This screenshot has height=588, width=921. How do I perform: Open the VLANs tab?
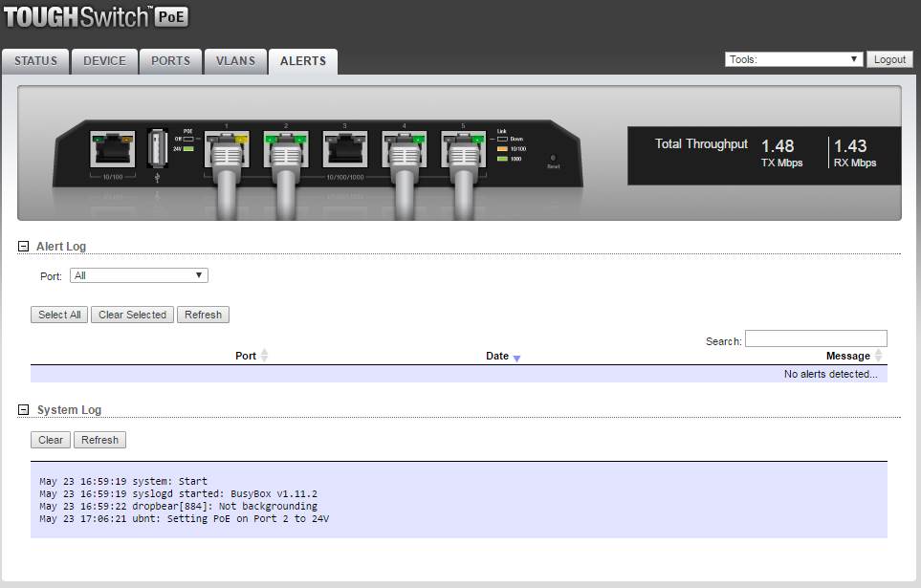pyautogui.click(x=235, y=61)
